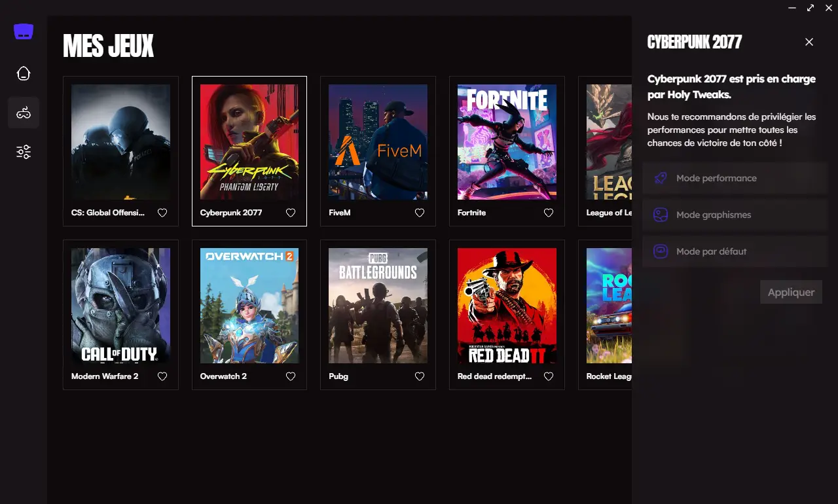Choose Mode graphismes option
The image size is (838, 504).
click(x=735, y=215)
